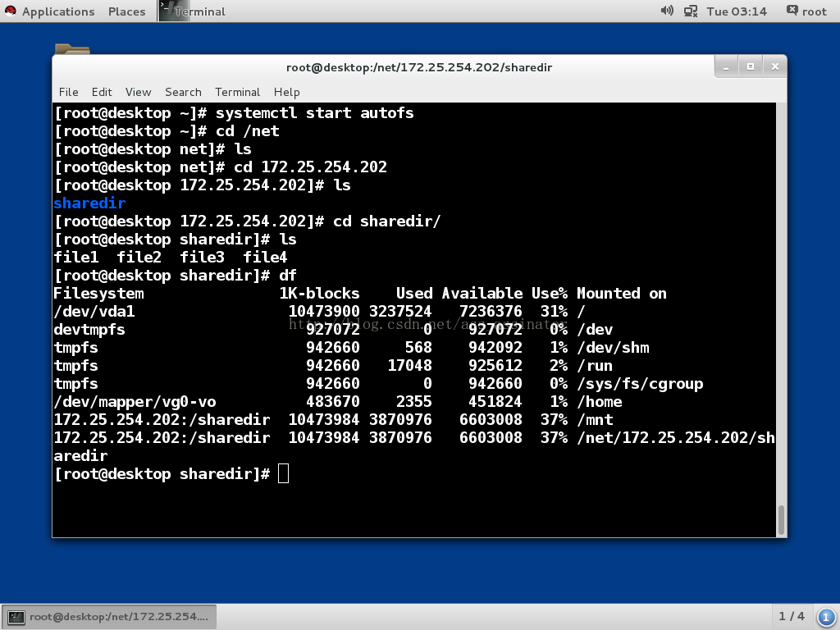
Task: Click the network connection icon
Action: (690, 11)
